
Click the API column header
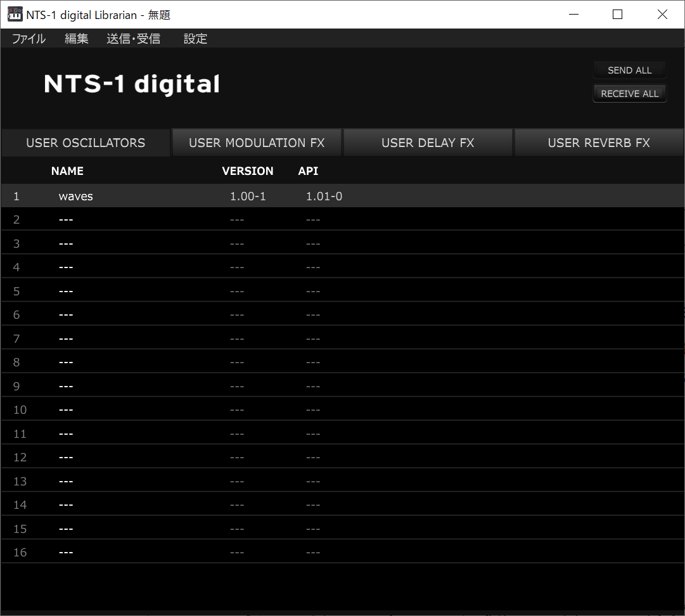coord(308,171)
